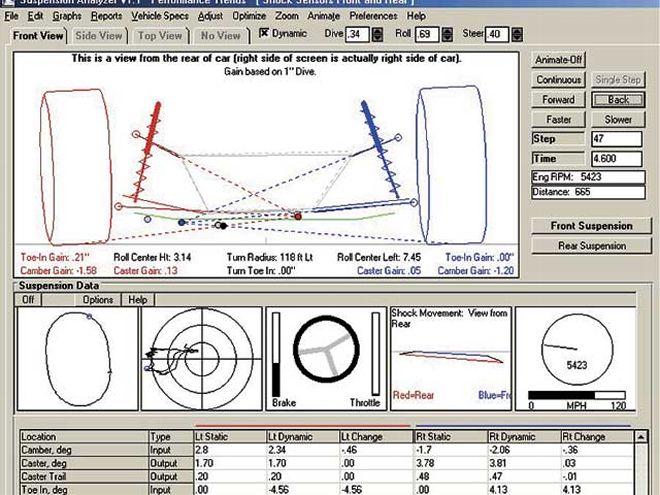Click the Eng RPM readout

588,177
